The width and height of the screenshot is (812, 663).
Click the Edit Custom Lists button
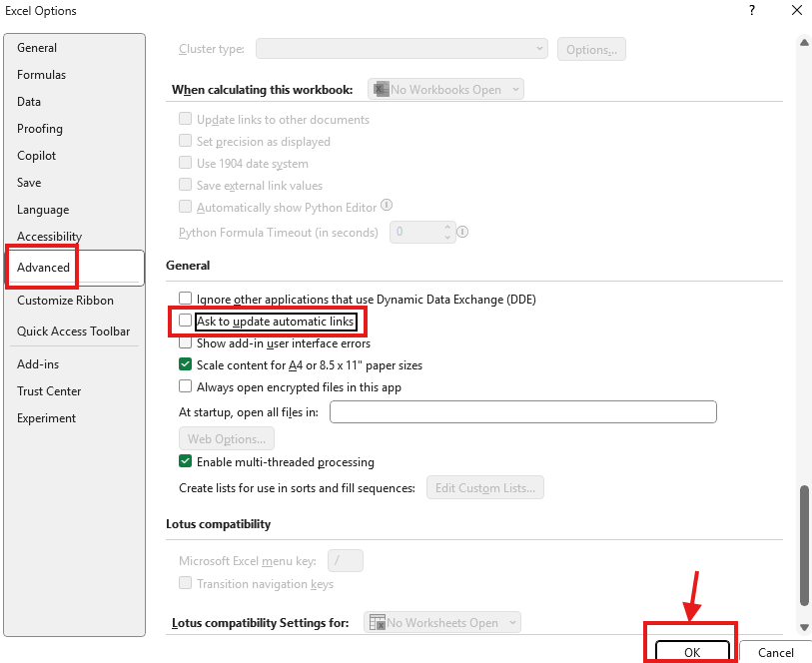[485, 487]
